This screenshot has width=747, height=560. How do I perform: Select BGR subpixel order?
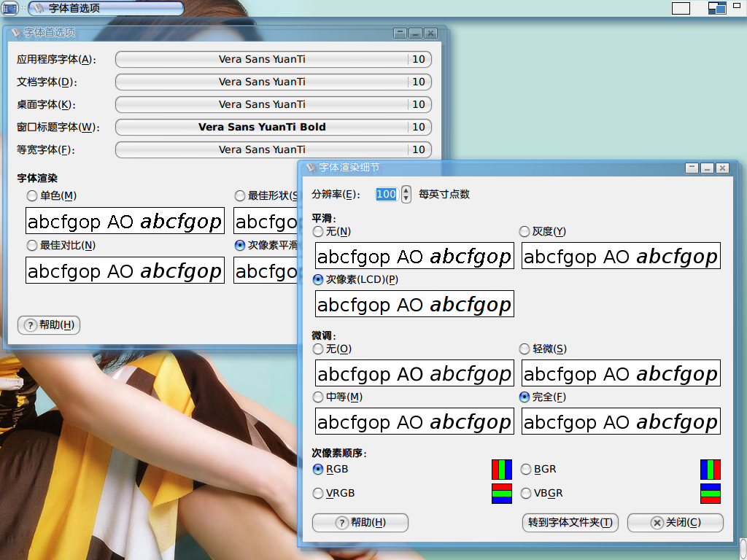[x=525, y=469]
